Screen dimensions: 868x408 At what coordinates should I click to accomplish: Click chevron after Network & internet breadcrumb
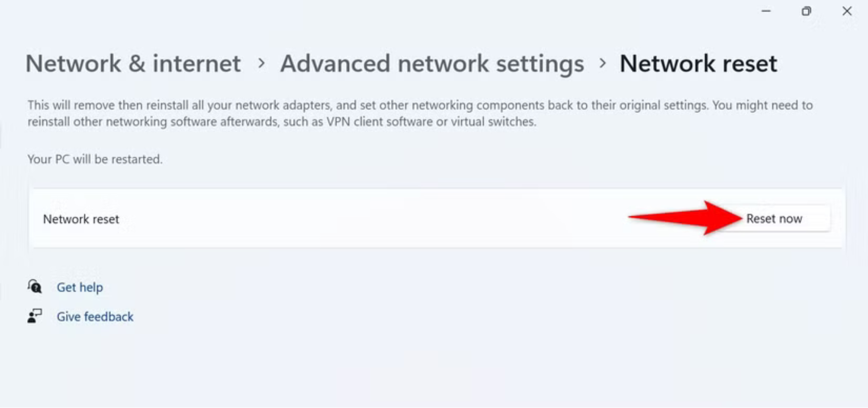pos(261,63)
